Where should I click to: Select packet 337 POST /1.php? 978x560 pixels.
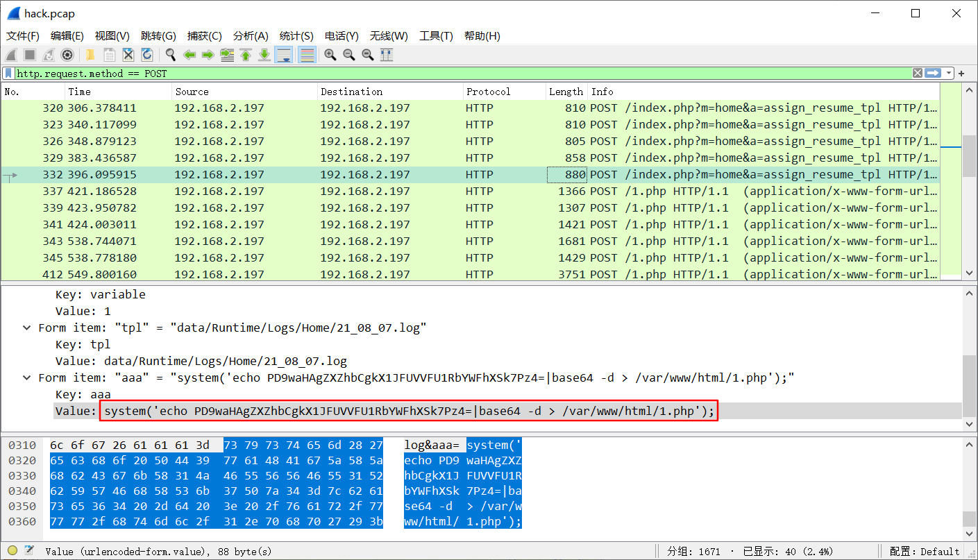[470, 192]
